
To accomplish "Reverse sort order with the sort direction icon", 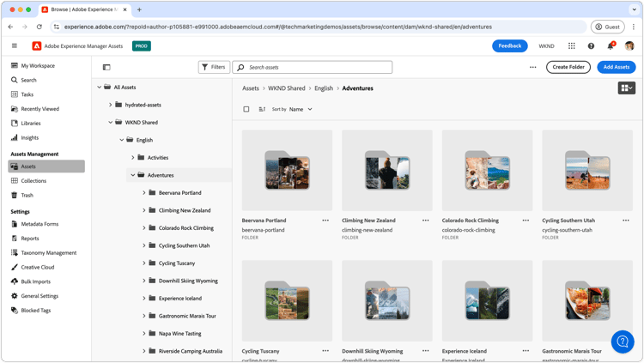I will [x=262, y=109].
